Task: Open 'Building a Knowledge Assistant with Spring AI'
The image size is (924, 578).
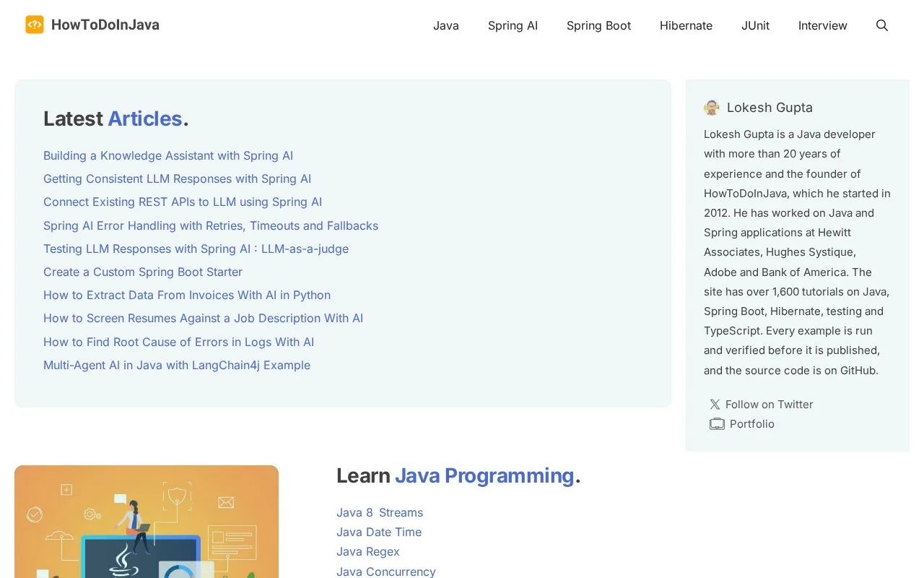Action: [168, 155]
